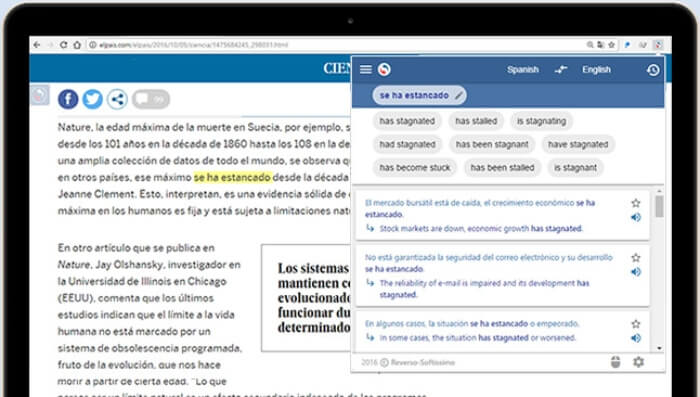The height and width of the screenshot is (397, 700).
Task: Click the mouse icon in Reverso footer
Action: coord(615,362)
